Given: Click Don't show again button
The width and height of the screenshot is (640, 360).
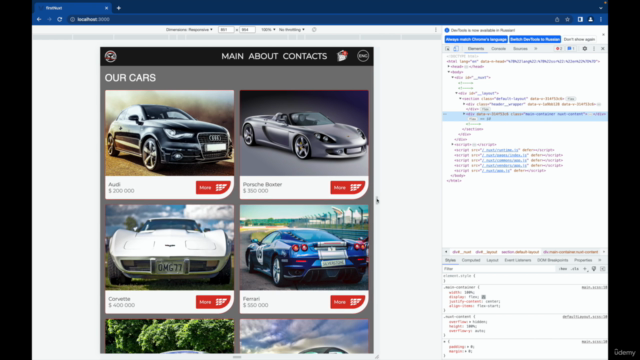Looking at the screenshot, I should [579, 39].
